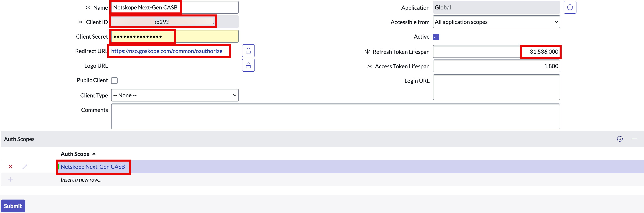Sort by Auth Scope column arrow
The width and height of the screenshot is (644, 213).
click(x=94, y=154)
